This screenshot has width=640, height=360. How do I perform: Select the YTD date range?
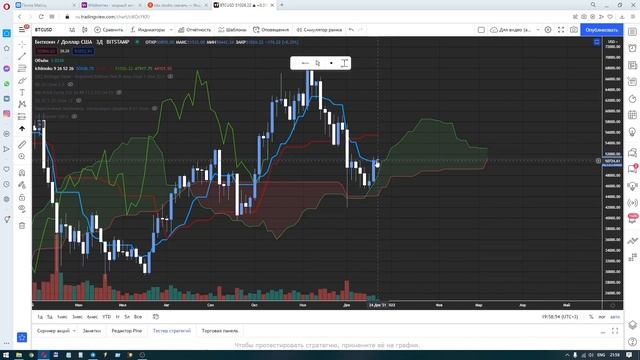pos(107,317)
